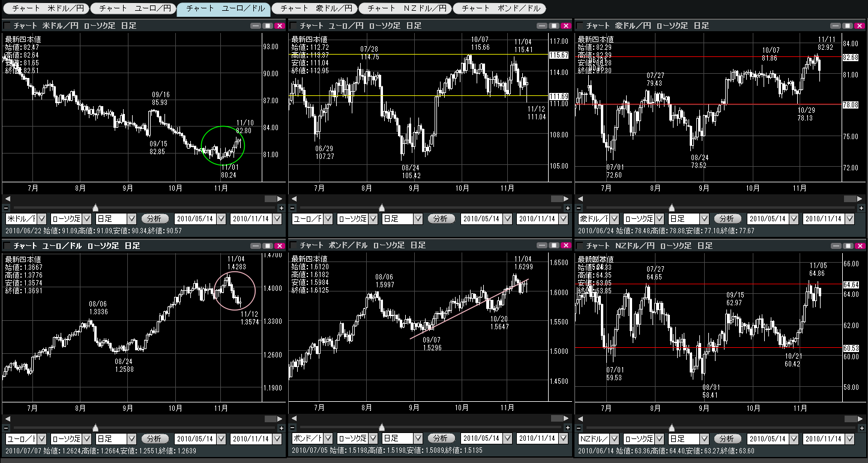Open 2010/05/14 start date dropdown in 豪ドル/円 panel
The image size is (868, 463).
[x=794, y=219]
